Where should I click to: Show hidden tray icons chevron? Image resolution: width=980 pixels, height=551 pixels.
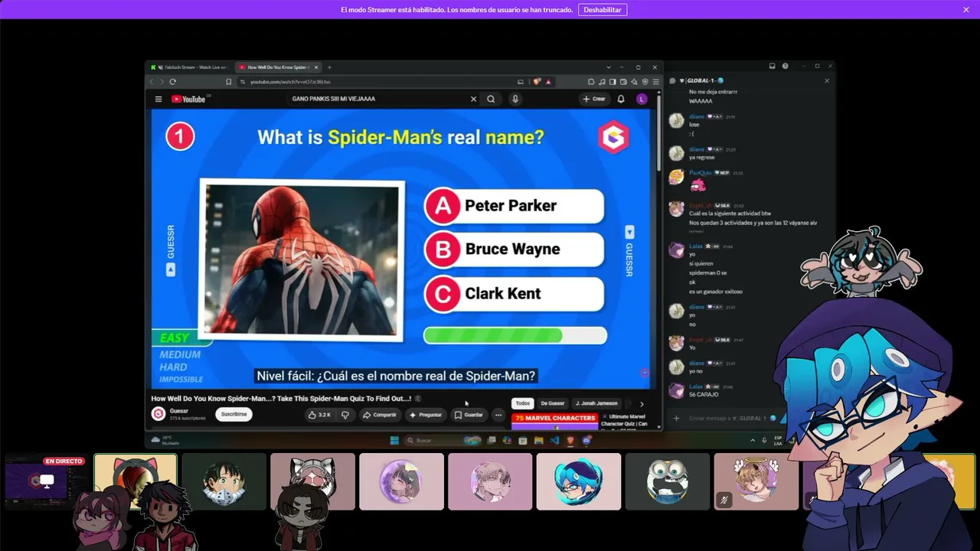(753, 440)
